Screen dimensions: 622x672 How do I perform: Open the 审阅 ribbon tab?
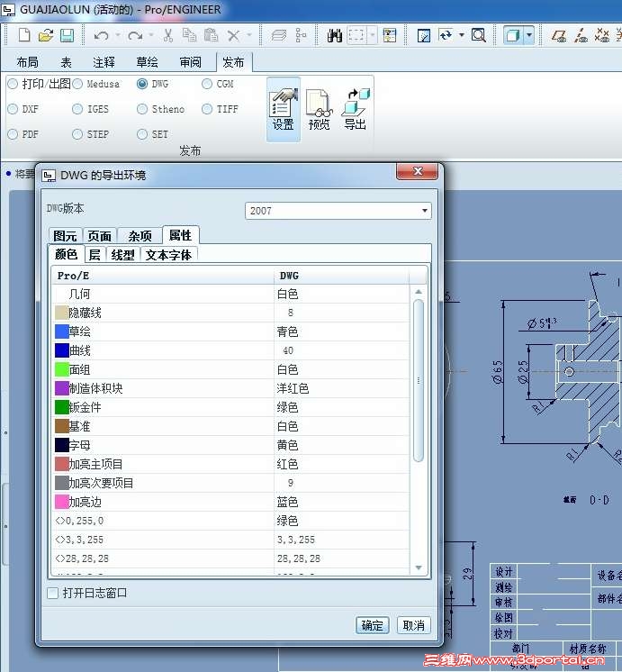(190, 62)
